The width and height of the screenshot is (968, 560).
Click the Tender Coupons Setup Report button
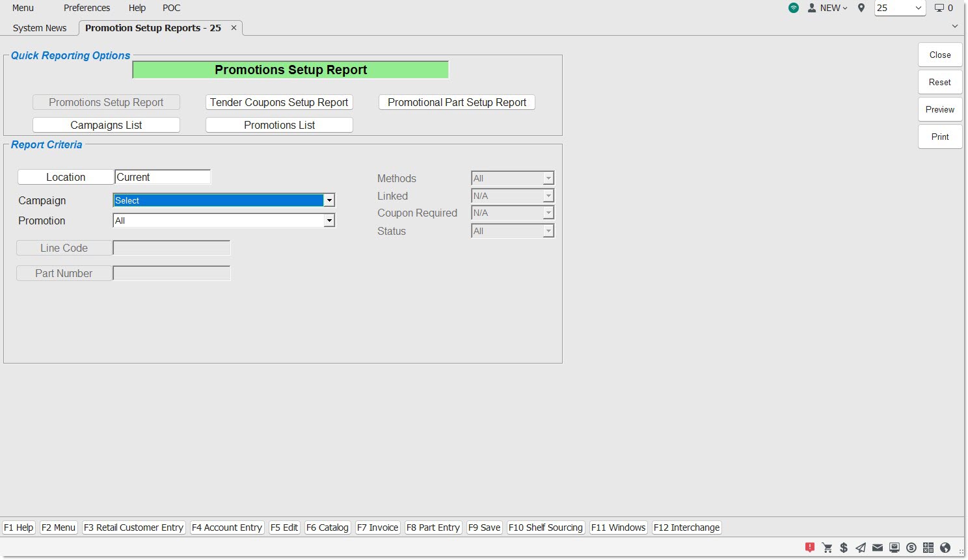pyautogui.click(x=279, y=102)
